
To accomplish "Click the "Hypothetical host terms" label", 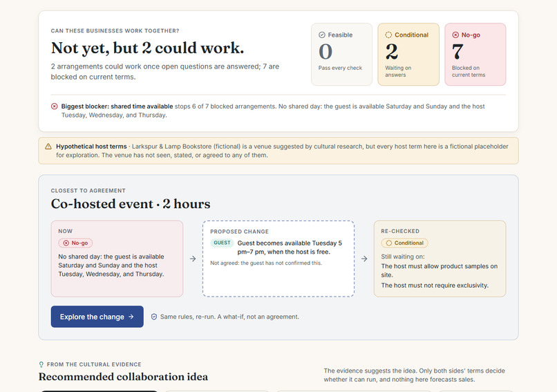I will (91, 147).
